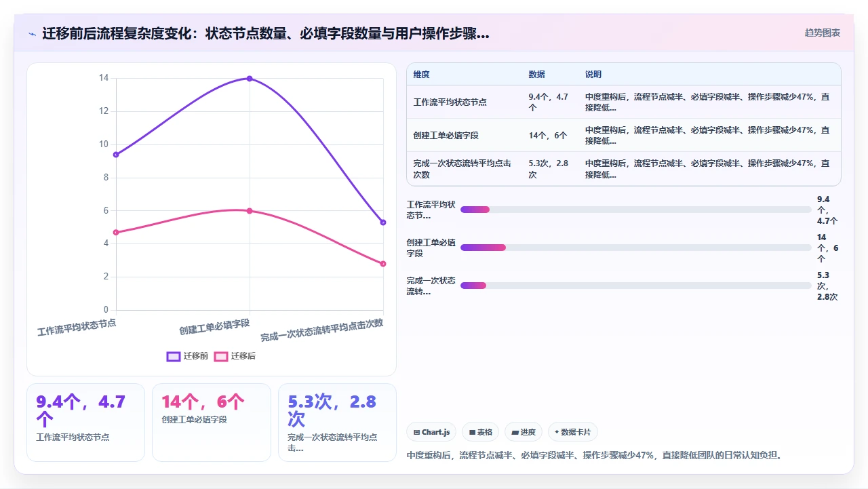Click the purple data point at value 14
The width and height of the screenshot is (868, 489).
tap(250, 79)
